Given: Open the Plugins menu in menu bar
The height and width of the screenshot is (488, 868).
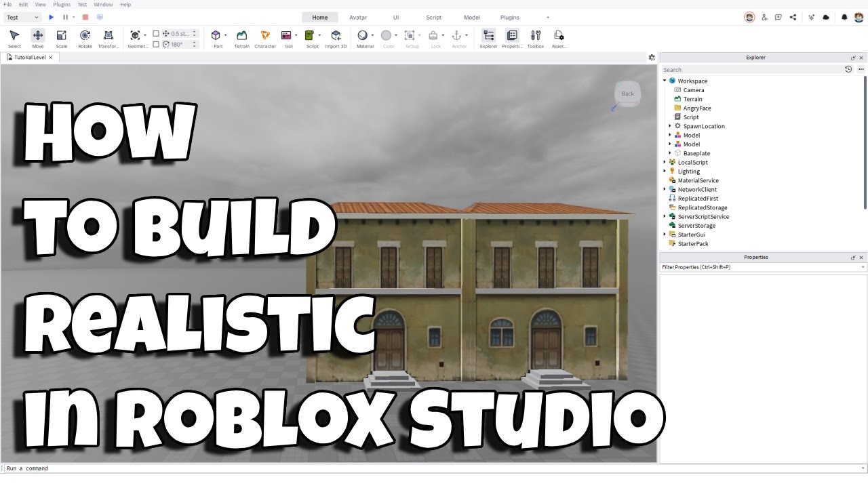Looking at the screenshot, I should (62, 4).
